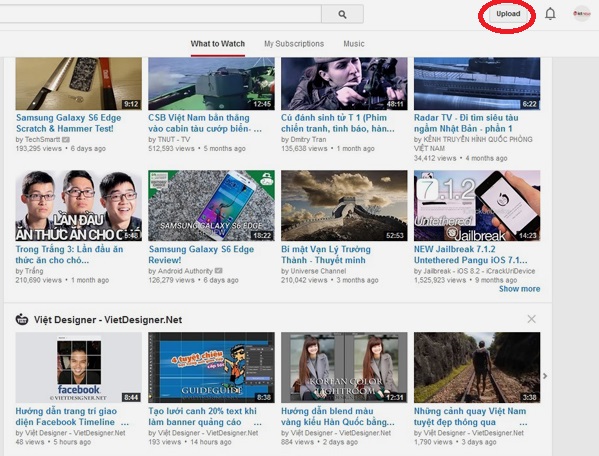
Task: Open the railway walker 3:38 thumbnail
Action: point(477,367)
